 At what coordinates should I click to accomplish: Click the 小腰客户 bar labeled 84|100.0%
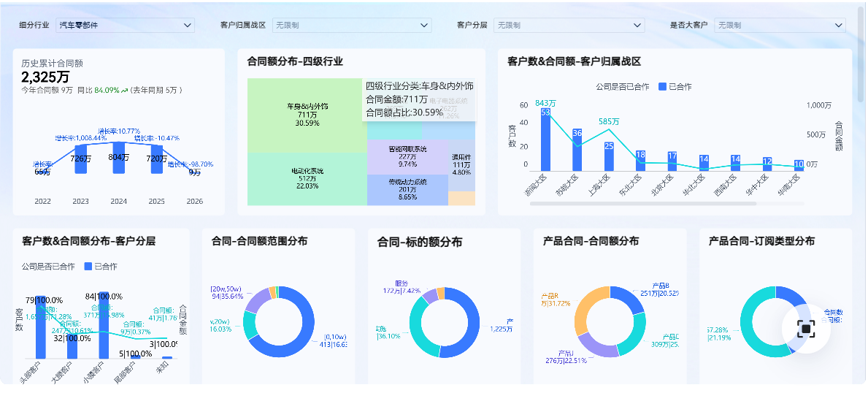pyautogui.click(x=104, y=325)
